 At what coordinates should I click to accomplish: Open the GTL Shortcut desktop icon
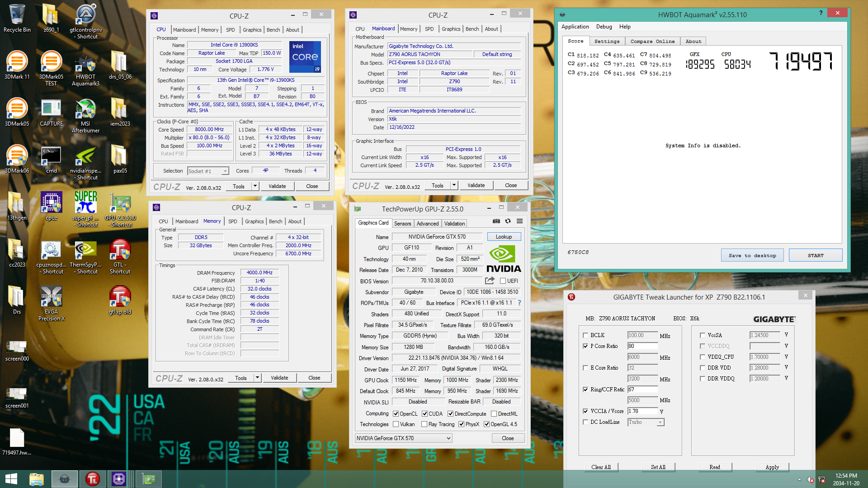(120, 257)
